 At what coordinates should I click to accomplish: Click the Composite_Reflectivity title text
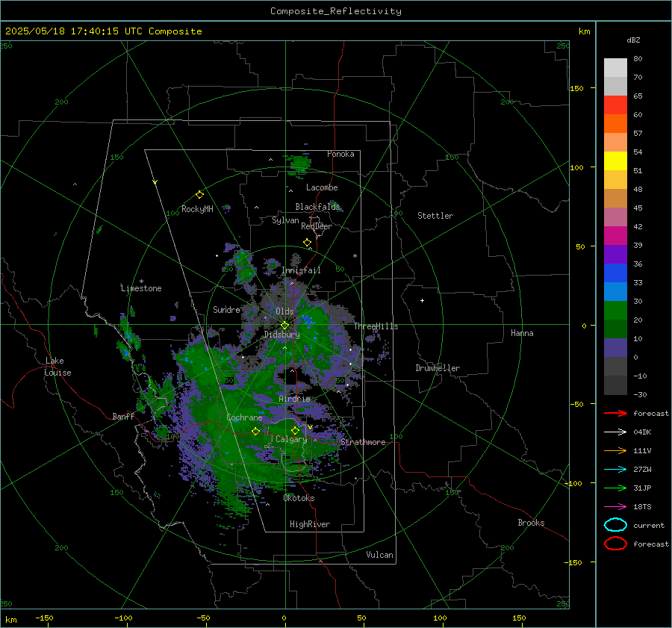(335, 11)
